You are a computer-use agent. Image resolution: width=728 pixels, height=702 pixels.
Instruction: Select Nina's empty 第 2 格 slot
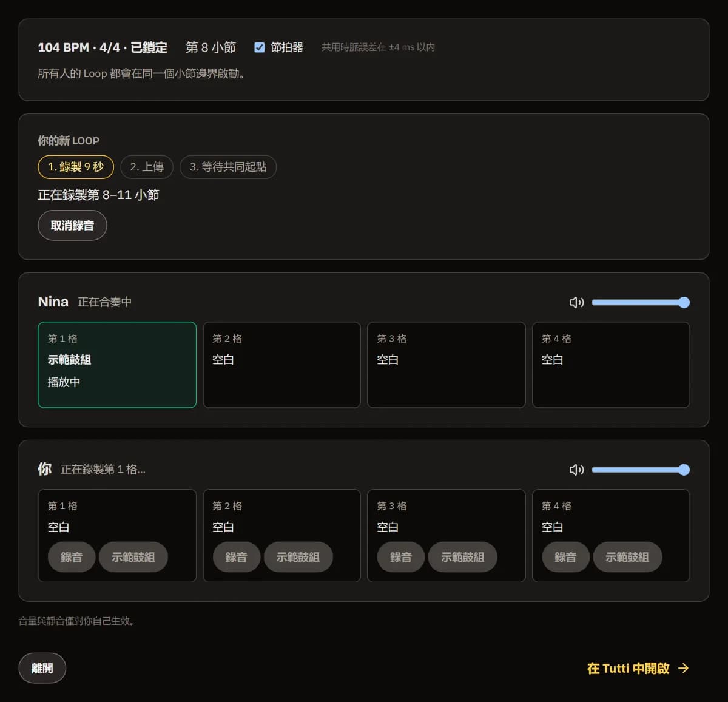click(x=281, y=365)
